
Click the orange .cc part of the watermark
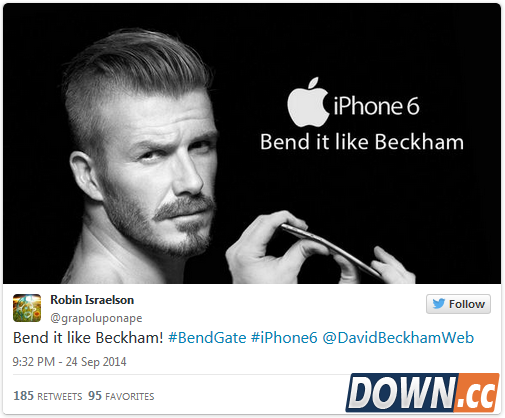pyautogui.click(x=477, y=392)
